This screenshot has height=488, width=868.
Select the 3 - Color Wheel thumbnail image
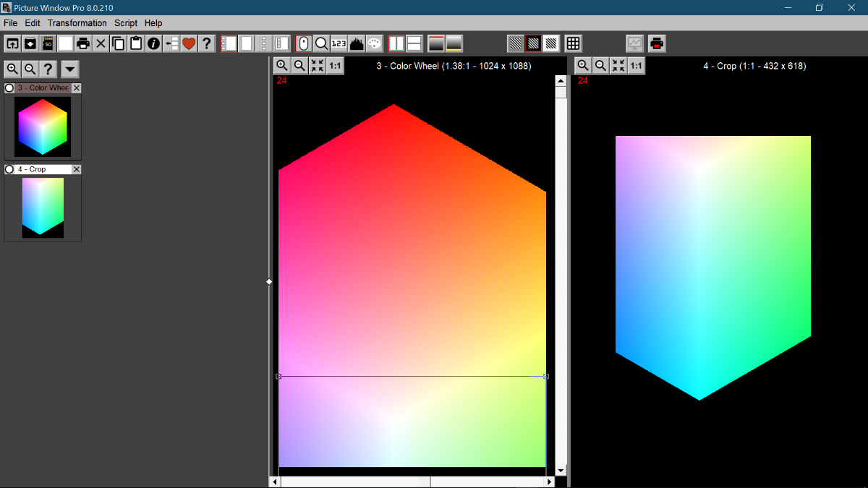43,127
